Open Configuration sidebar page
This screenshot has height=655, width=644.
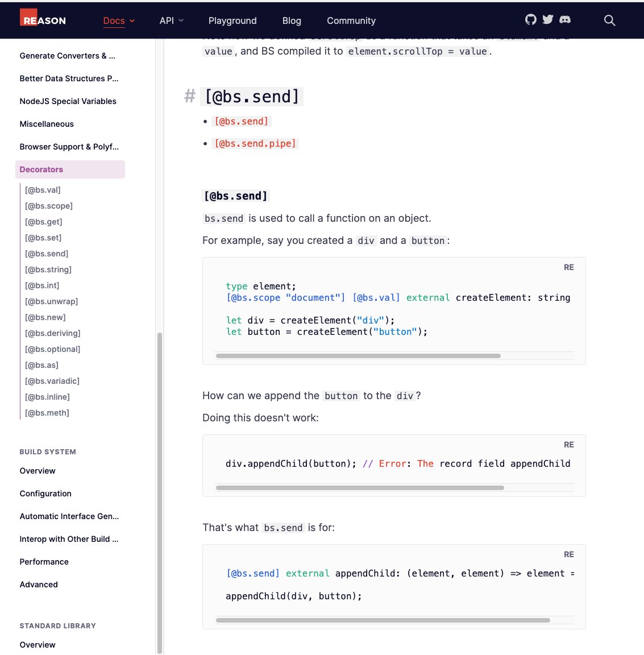coord(45,494)
